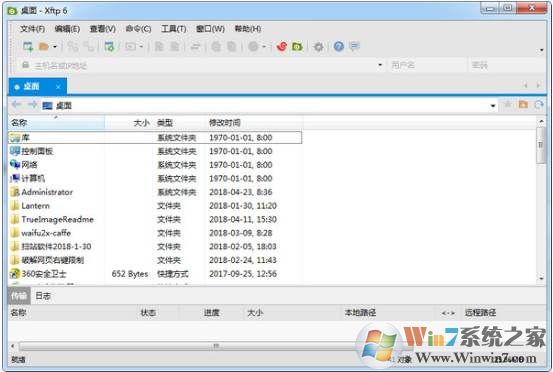Select the waifu2x-caffe folder
The width and height of the screenshot is (553, 372).
point(155,233)
